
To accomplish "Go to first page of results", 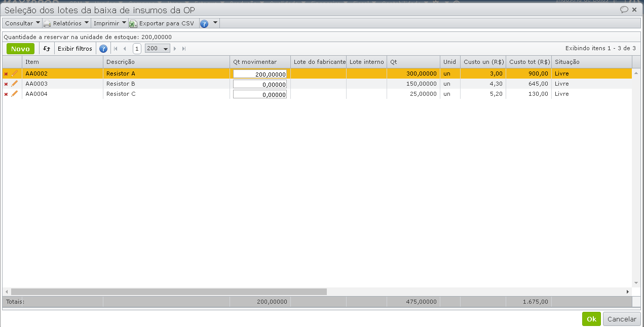I will [x=116, y=49].
